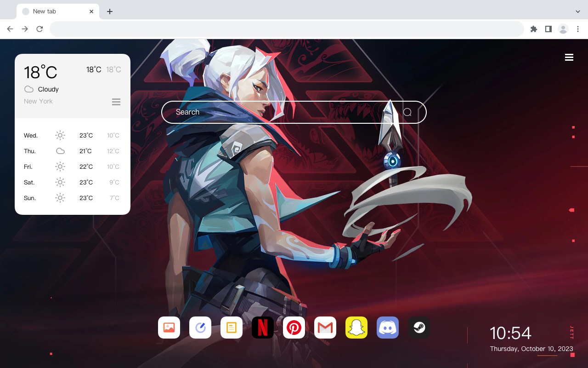Open the yellow notes shortcut icon

(x=232, y=328)
